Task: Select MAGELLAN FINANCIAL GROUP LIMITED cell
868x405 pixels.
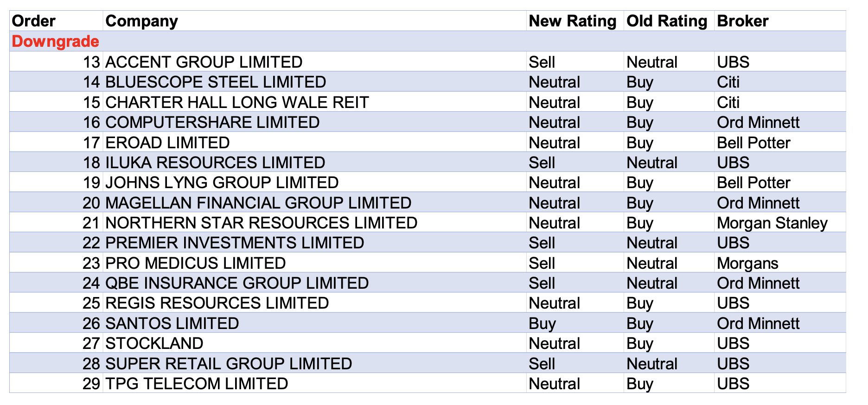Action: (258, 203)
